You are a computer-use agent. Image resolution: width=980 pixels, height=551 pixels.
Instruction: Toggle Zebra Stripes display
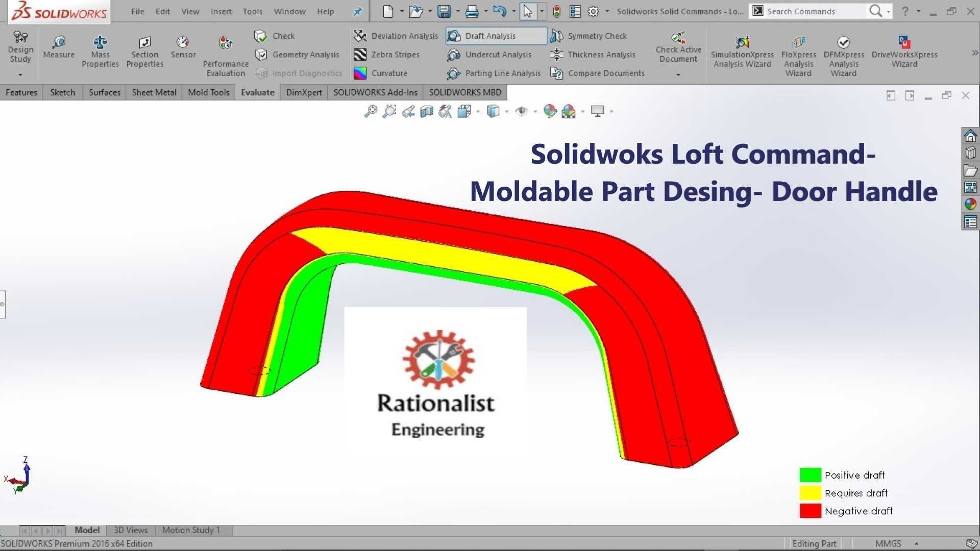pos(386,55)
